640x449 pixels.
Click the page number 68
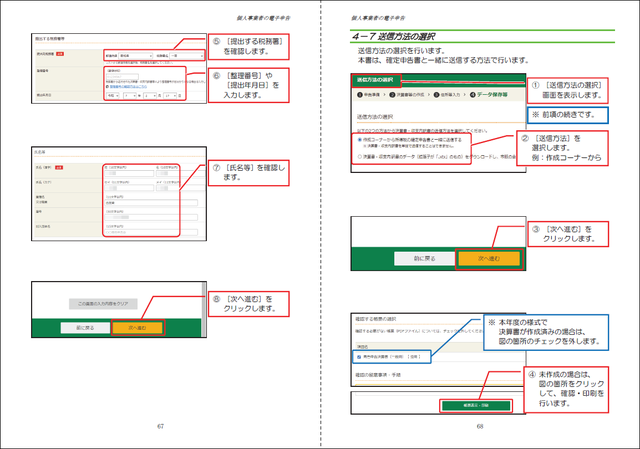tap(480, 426)
